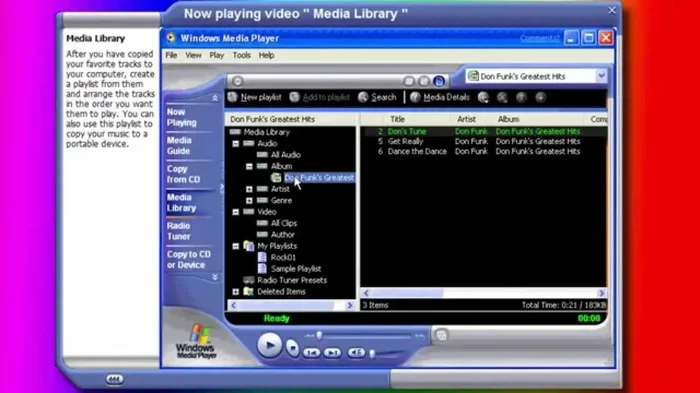Open Media Details from toolbar
Screen dimensions: 700x393
(x=440, y=97)
